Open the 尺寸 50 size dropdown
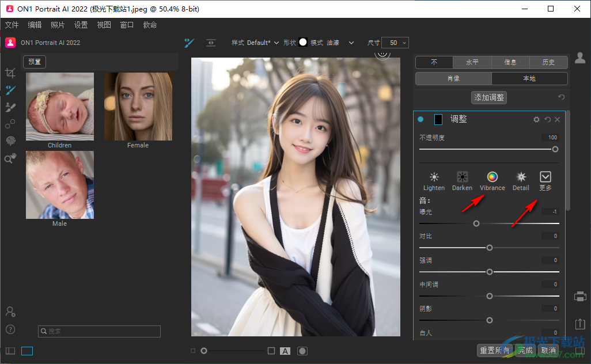The image size is (591, 364). [x=395, y=43]
